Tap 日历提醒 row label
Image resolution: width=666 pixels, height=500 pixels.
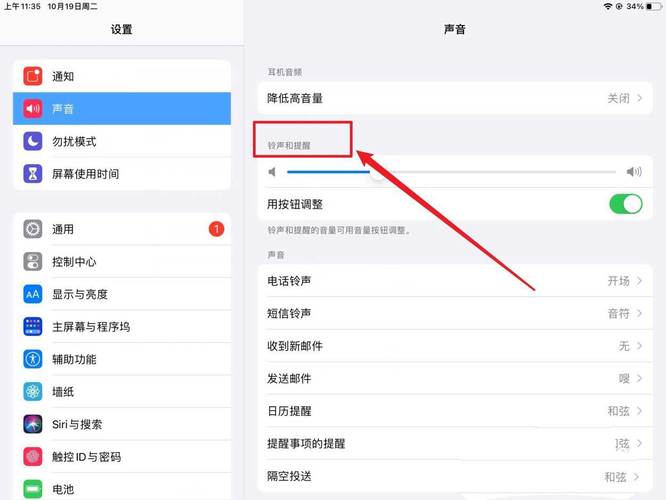[289, 411]
